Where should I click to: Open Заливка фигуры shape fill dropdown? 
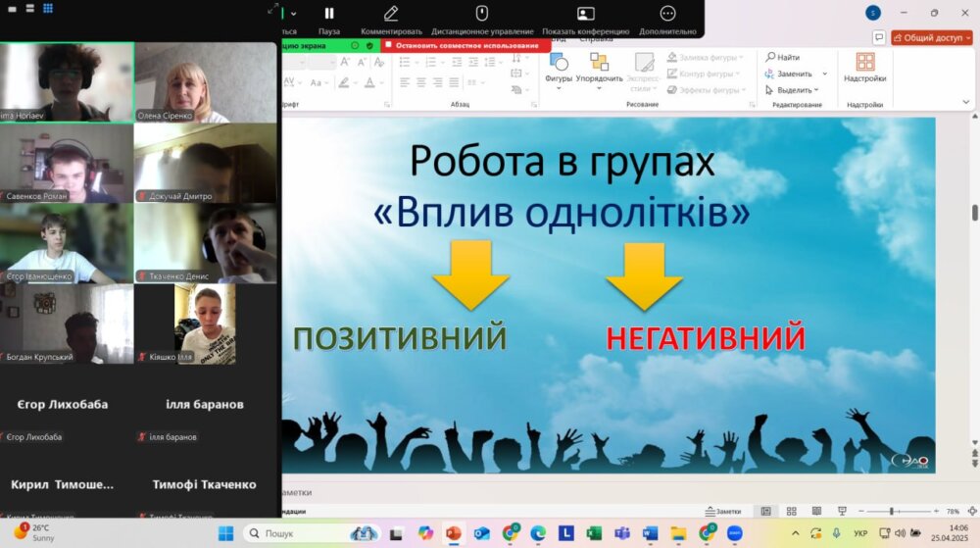pos(705,58)
